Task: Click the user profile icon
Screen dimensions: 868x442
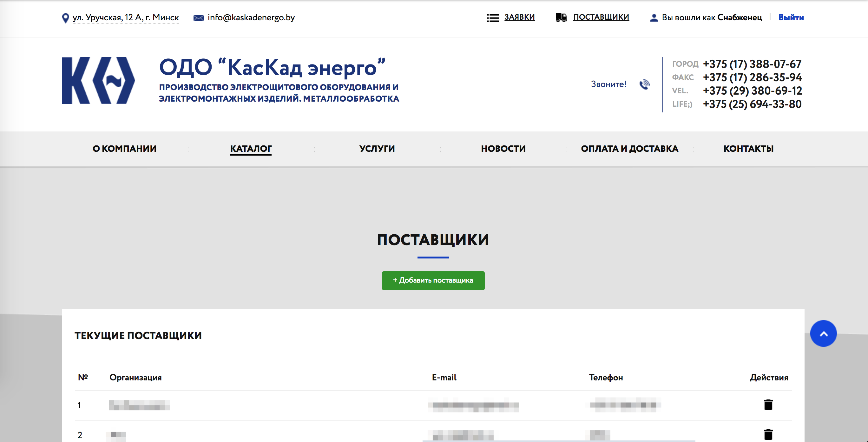Action: coord(654,18)
